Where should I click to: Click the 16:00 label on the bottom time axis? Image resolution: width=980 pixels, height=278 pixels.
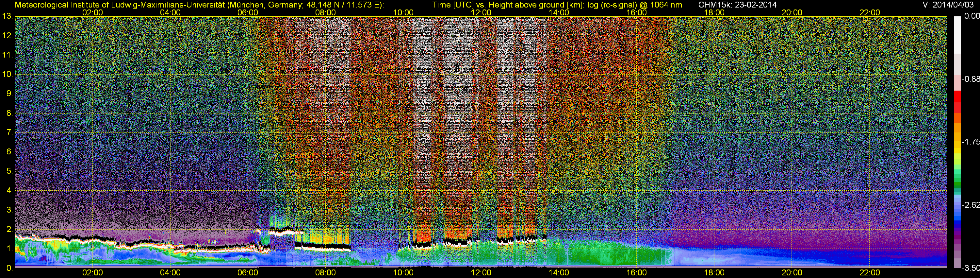click(636, 273)
